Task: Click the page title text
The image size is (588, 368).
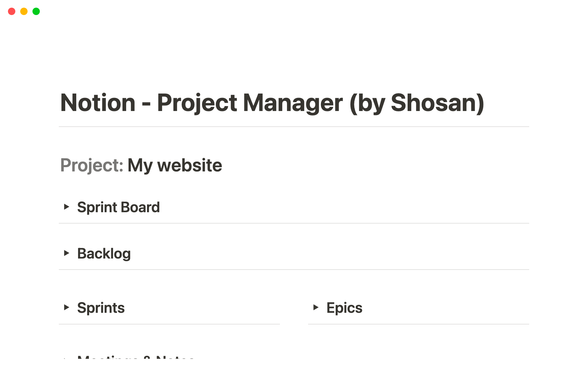Action: point(273,103)
